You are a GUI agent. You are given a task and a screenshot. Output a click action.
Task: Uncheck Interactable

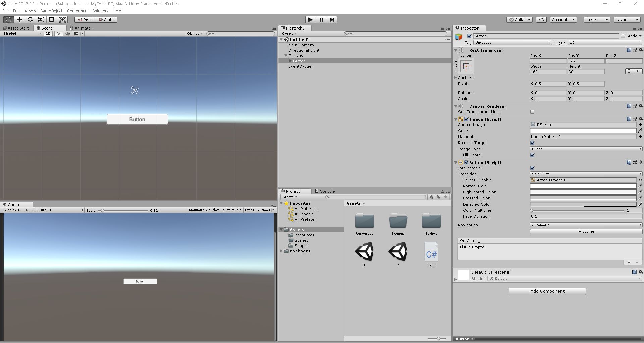coord(532,168)
